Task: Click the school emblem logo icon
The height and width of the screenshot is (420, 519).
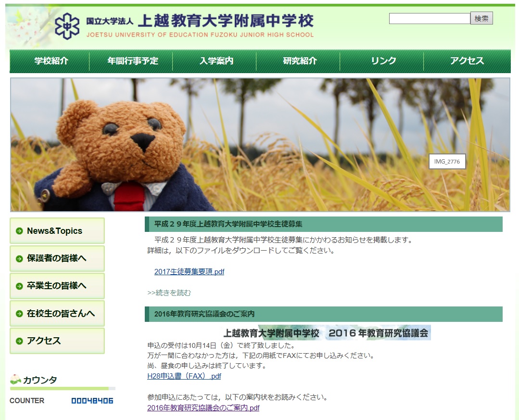Action: [67, 26]
